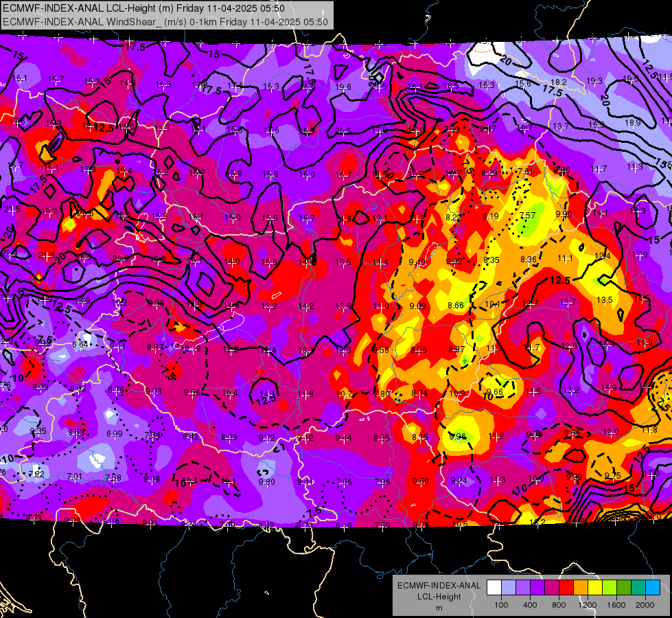This screenshot has width=672, height=618.
Task: Click the grid value '7.22' at lower left
Action: coord(36,474)
